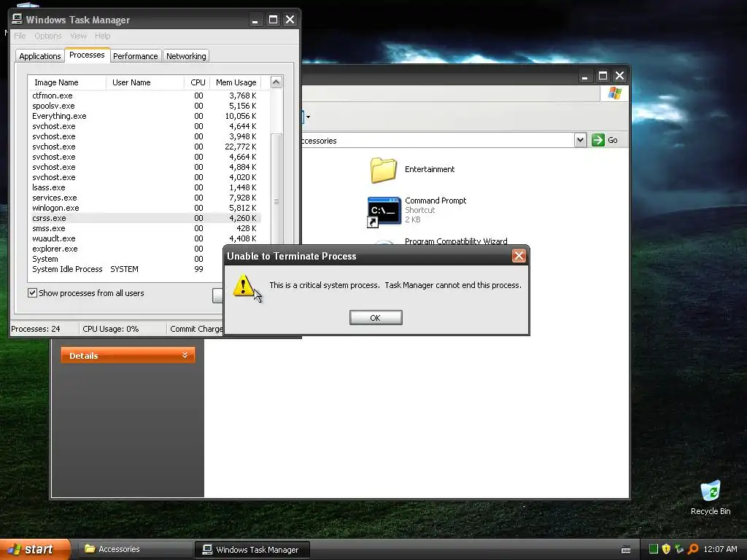Toggle Show processes from all users

point(32,293)
